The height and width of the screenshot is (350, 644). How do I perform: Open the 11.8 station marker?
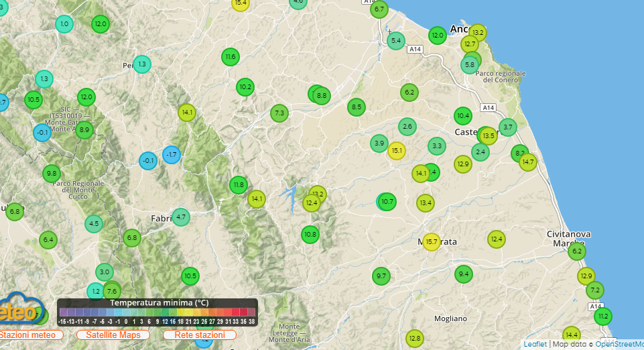click(x=239, y=185)
